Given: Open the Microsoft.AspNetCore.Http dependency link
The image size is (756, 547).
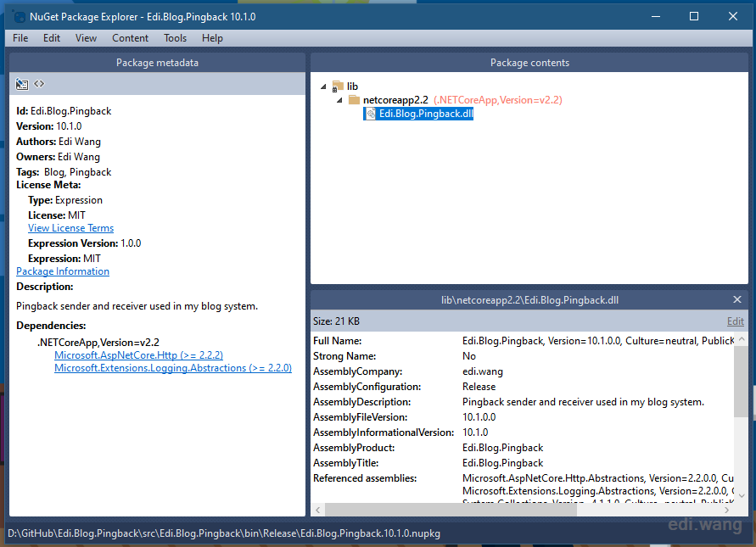Looking at the screenshot, I should pyautogui.click(x=139, y=355).
